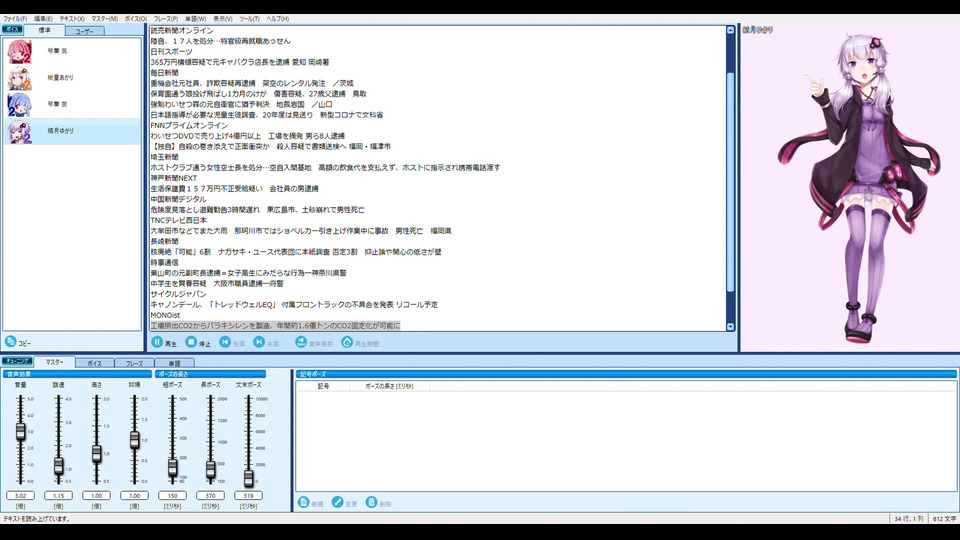Viewport: 960px width, 540px height.
Task: Click the 先頭 jump-to-start icon
Action: click(225, 342)
